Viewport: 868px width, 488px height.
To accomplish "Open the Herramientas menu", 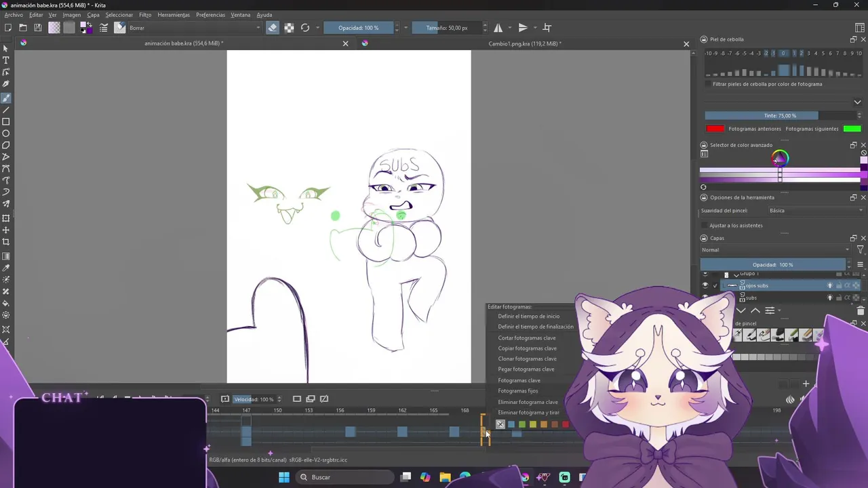I will (174, 15).
